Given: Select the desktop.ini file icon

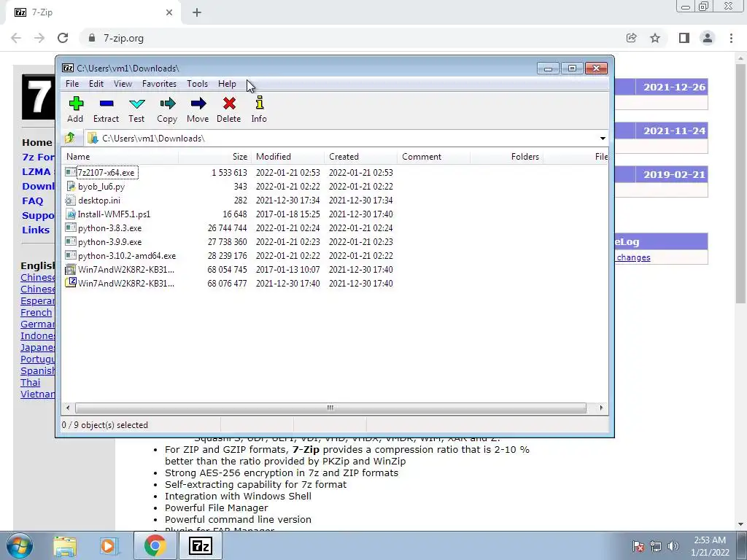Looking at the screenshot, I should [x=71, y=200].
